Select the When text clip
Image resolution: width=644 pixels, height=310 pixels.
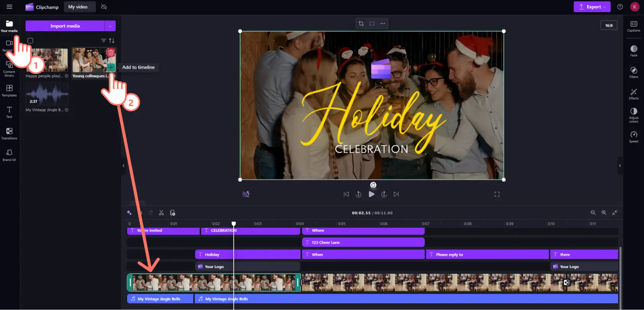coord(363,255)
